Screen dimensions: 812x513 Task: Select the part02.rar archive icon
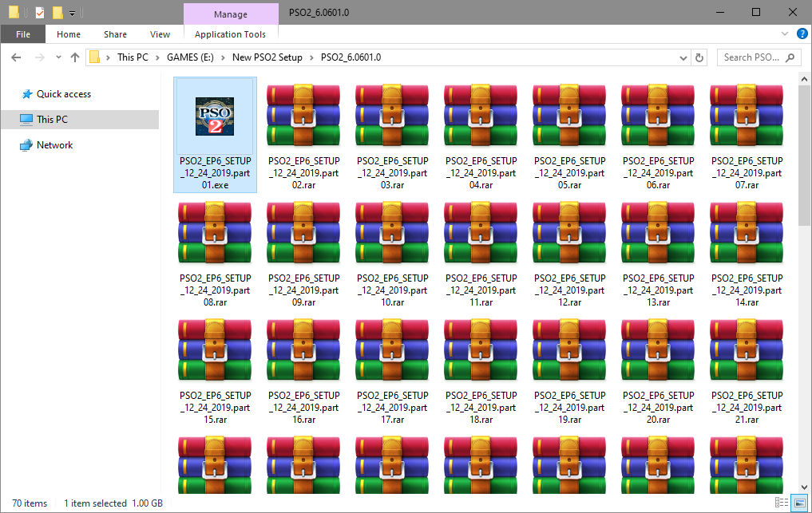tap(303, 116)
